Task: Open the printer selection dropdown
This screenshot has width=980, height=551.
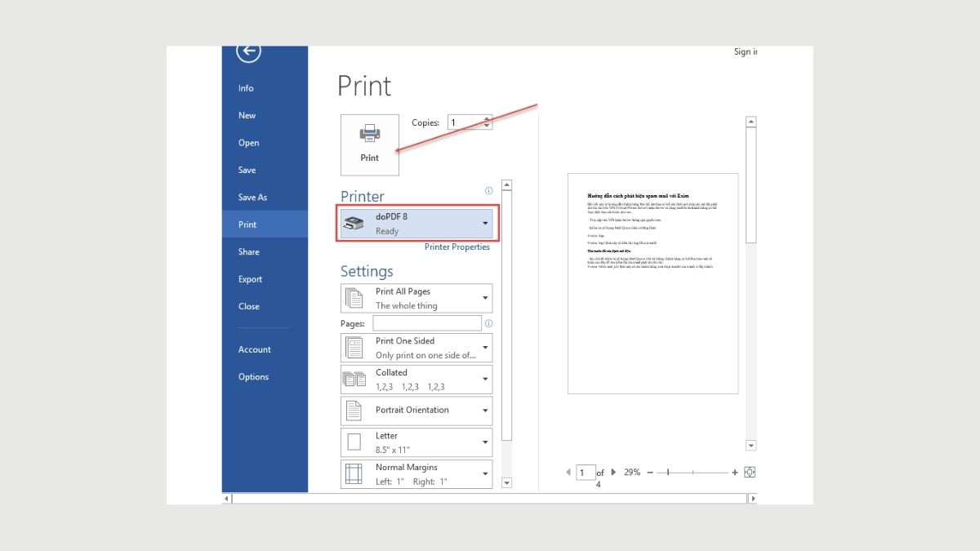Action: (485, 222)
